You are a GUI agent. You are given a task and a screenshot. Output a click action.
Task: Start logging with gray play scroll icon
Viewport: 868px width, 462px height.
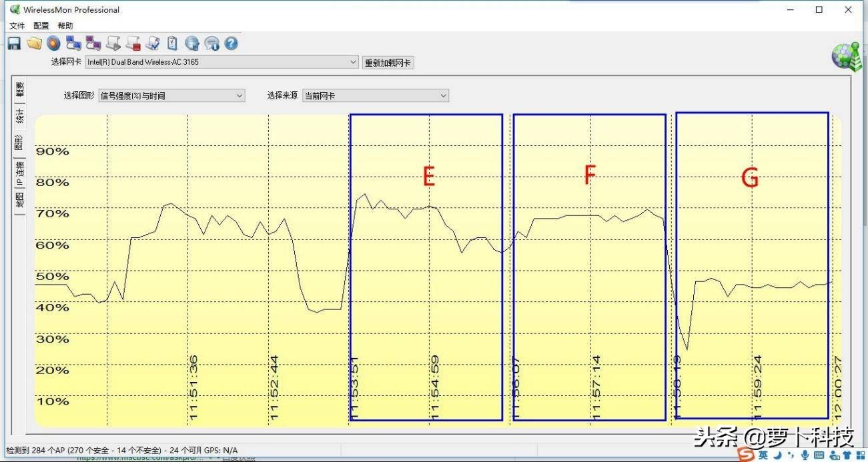[113, 44]
